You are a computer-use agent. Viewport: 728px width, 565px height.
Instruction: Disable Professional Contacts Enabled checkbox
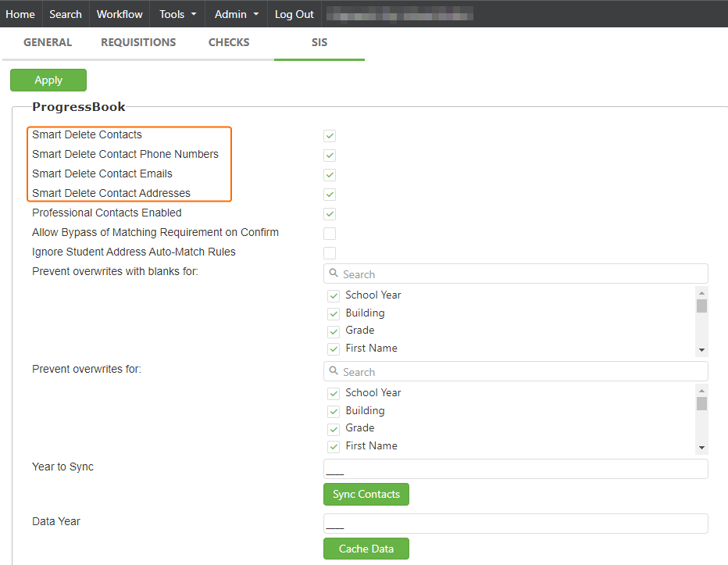coord(330,214)
